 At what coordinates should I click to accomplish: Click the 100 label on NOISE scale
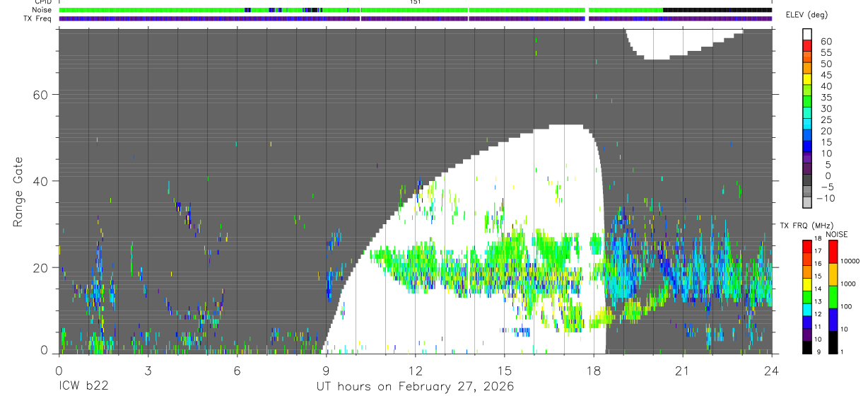pos(845,307)
